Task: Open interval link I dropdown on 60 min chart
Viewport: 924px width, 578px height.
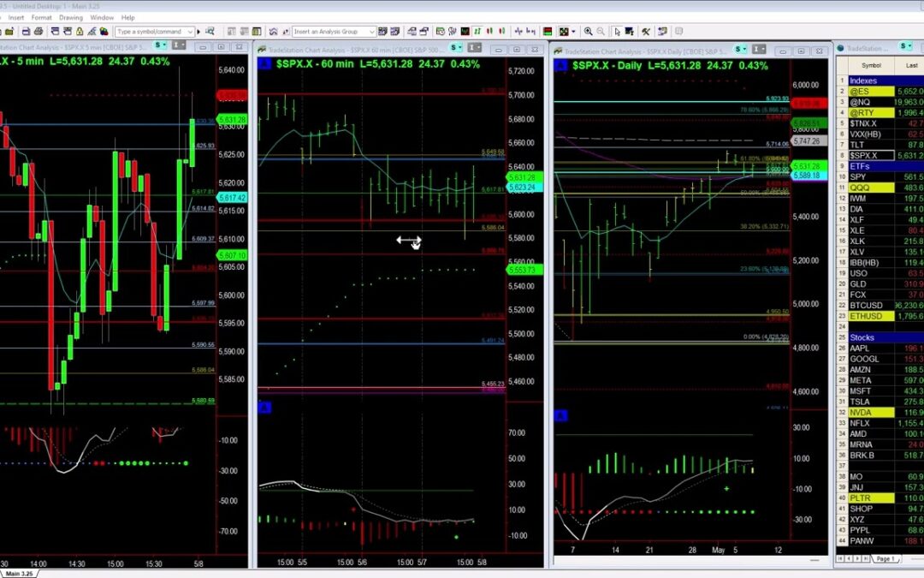Action: click(475, 47)
